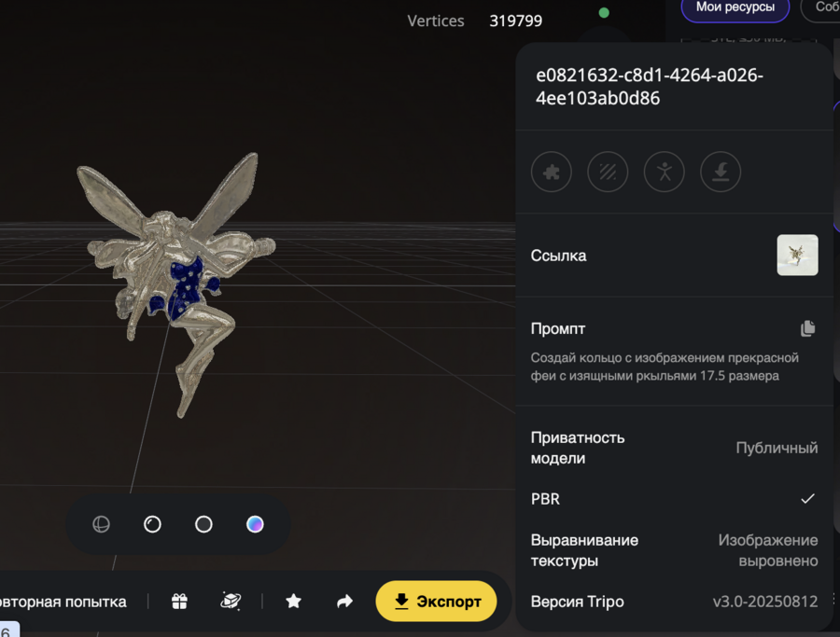Image resolution: width=840 pixels, height=637 pixels.
Task: Click the Vertices count 319799
Action: (516, 21)
